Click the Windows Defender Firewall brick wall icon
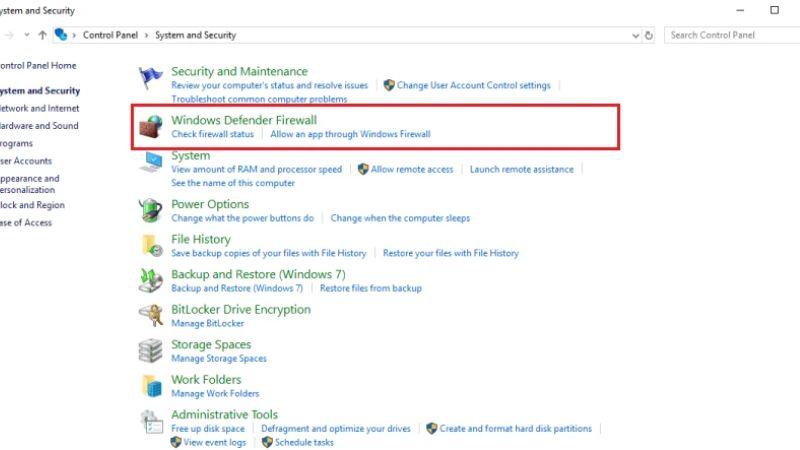Viewport: 800px width, 450px height. [152, 127]
